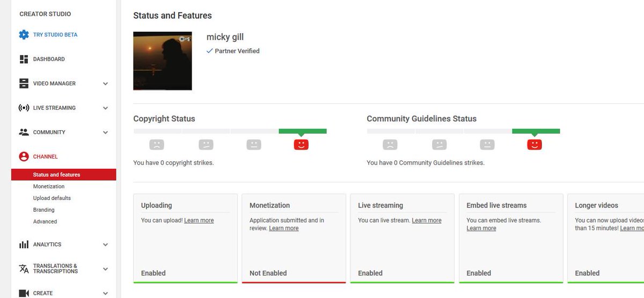Image resolution: width=644 pixels, height=298 pixels.
Task: Click the "You have 0 copyright strikes" text
Action: (x=173, y=162)
